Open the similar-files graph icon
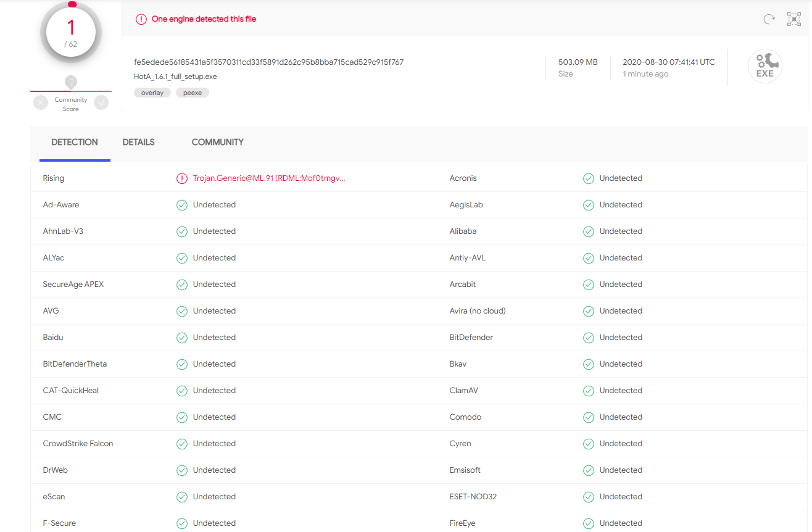 [794, 19]
